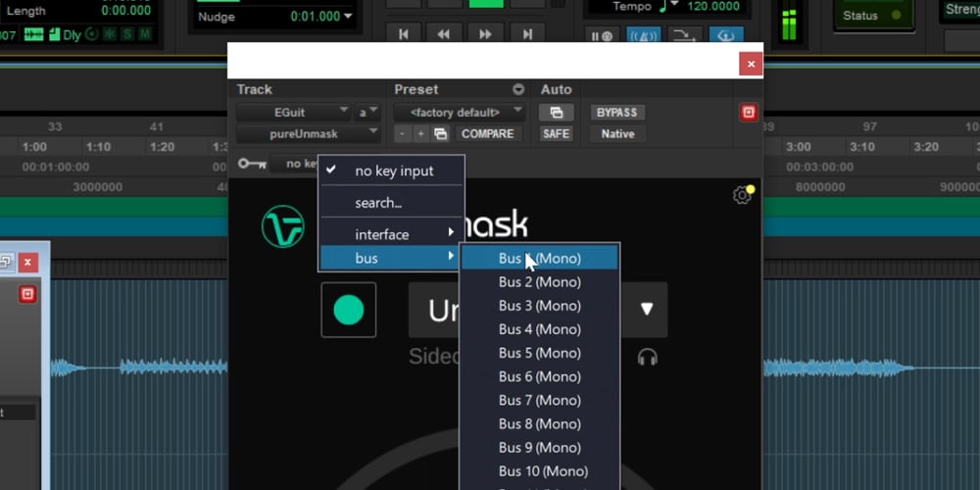Viewport: 980px width, 490px height.
Task: Click the green level meter near Status
Action: click(x=789, y=25)
